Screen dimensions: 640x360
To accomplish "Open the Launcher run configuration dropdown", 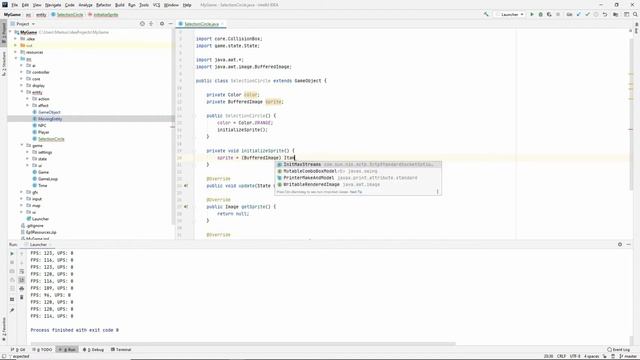I will 509,14.
